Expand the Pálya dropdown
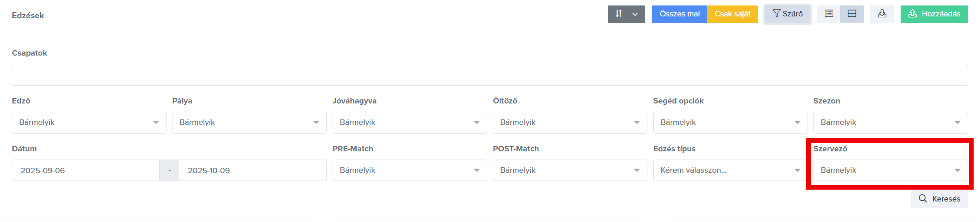 click(x=249, y=123)
